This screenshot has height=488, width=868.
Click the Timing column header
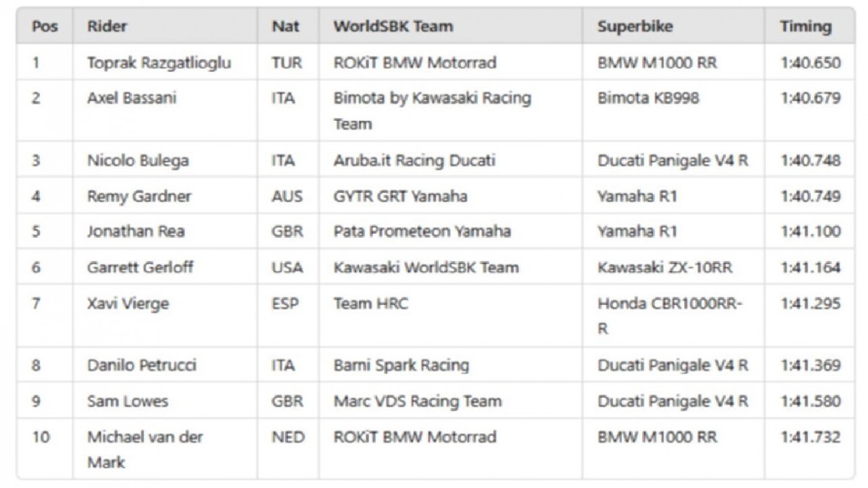[x=805, y=27]
